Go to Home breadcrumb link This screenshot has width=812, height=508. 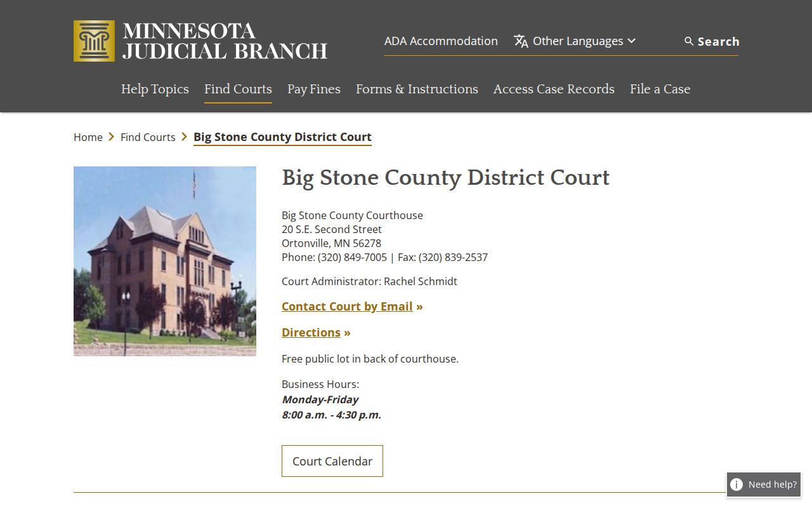(x=88, y=137)
